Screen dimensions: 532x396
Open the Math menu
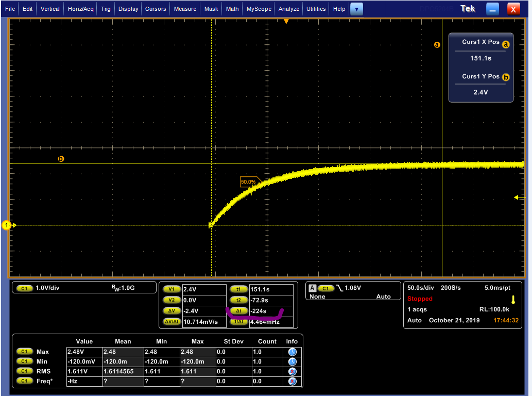[232, 9]
